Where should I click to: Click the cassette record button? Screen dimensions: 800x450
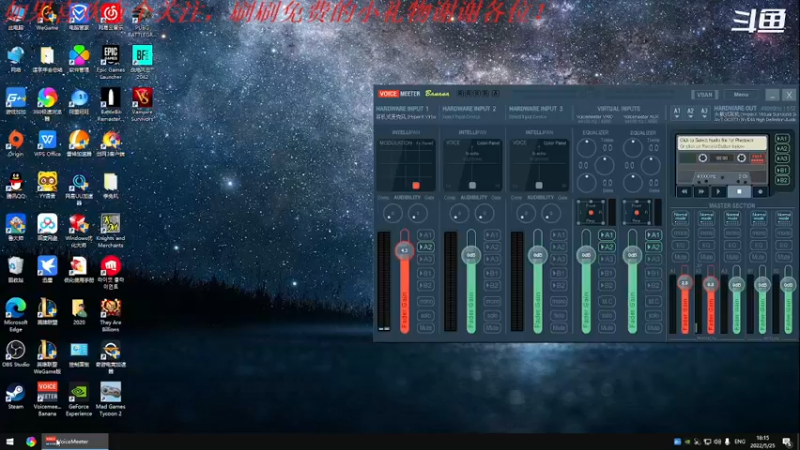pyautogui.click(x=760, y=192)
